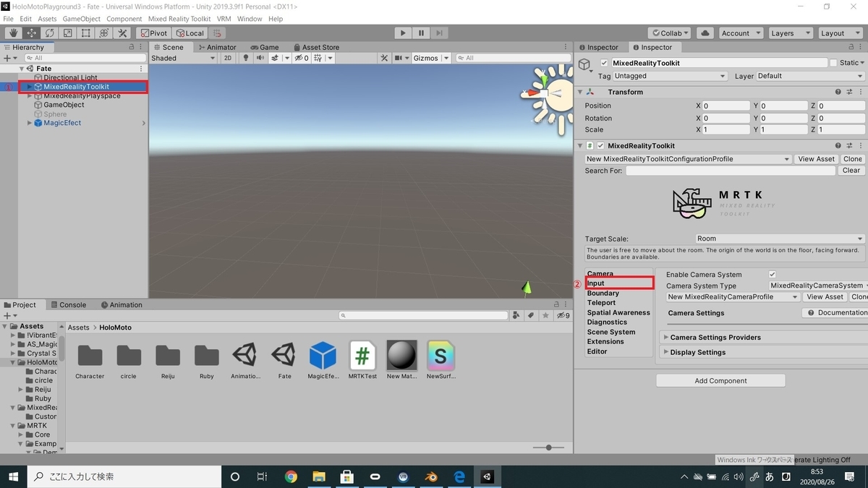Open the GameObject menu
Image resolution: width=868 pixels, height=488 pixels.
(81, 19)
